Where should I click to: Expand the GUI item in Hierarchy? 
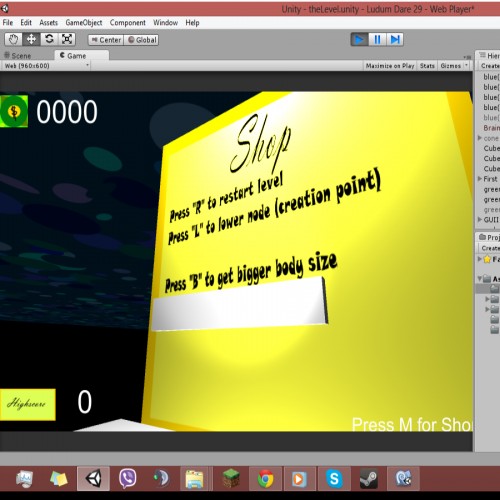[480, 220]
